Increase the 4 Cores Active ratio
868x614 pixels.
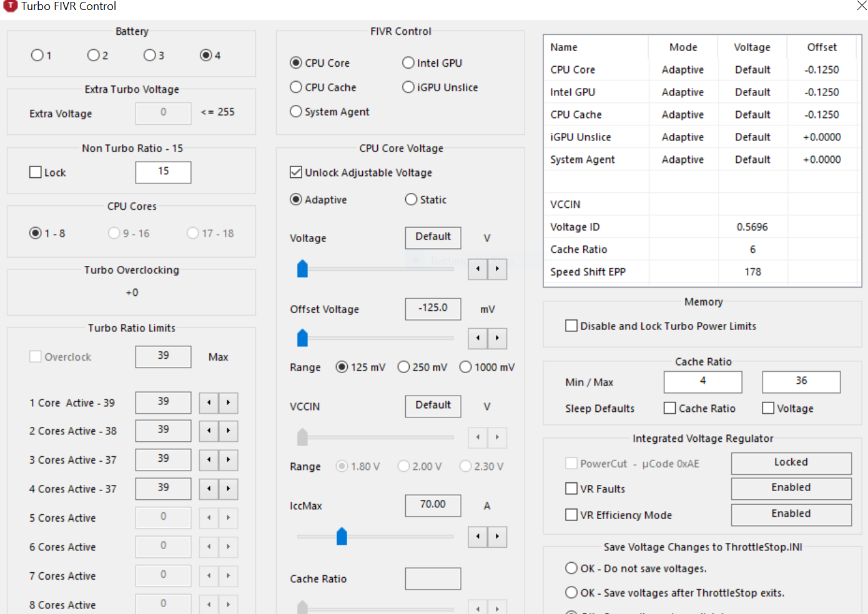(229, 489)
